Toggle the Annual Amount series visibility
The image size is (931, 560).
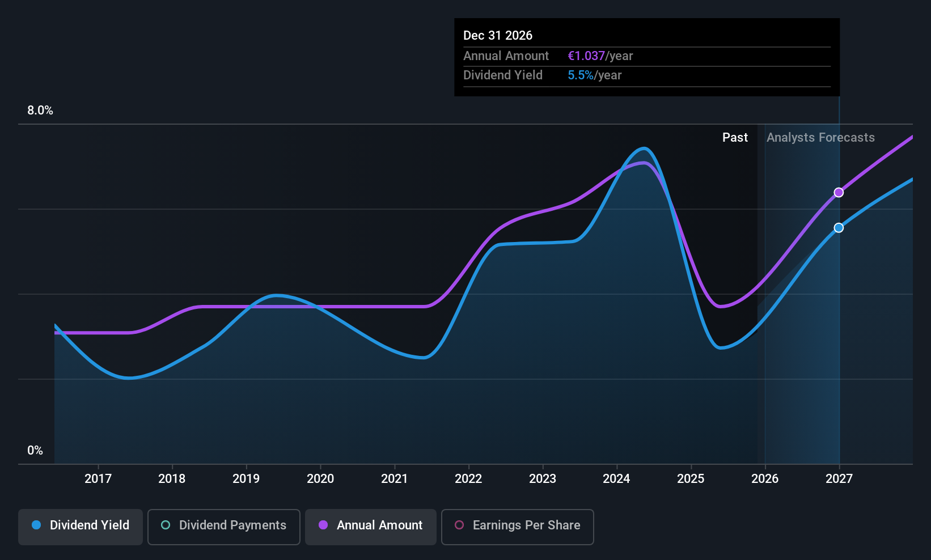click(x=370, y=527)
